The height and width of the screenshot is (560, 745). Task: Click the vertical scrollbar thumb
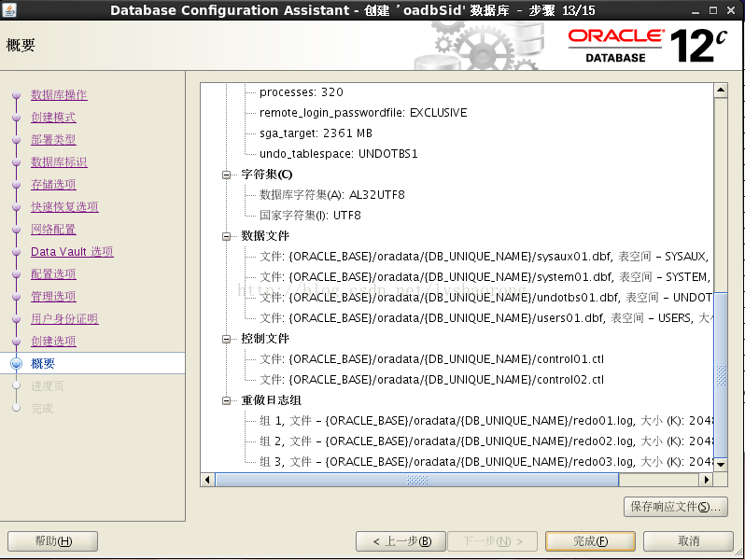click(x=721, y=375)
